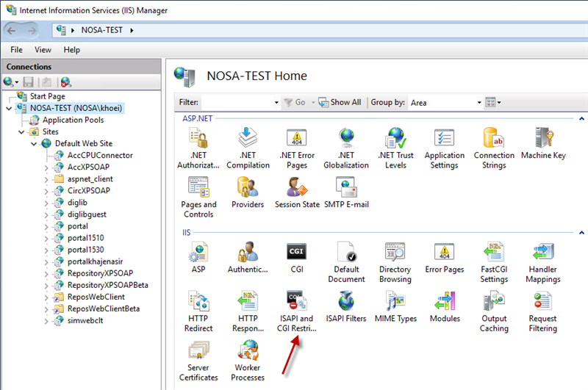Open the Filter combo box dropdown

click(276, 103)
